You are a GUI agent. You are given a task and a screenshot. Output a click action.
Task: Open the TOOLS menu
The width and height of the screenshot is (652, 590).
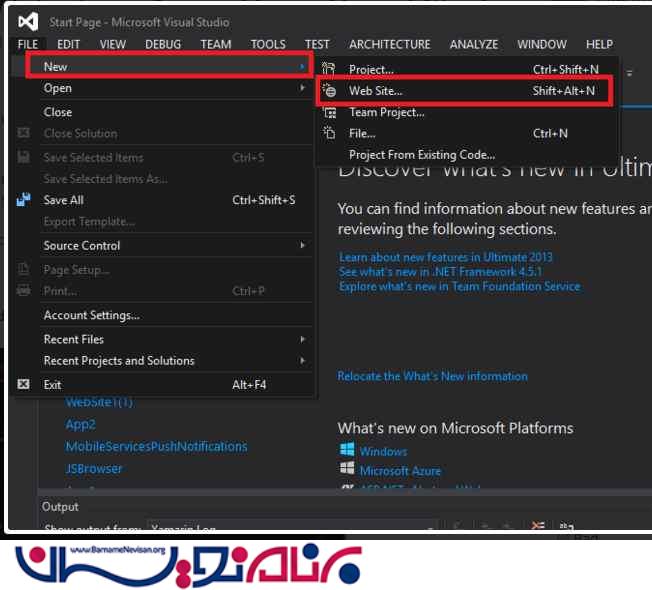(268, 44)
